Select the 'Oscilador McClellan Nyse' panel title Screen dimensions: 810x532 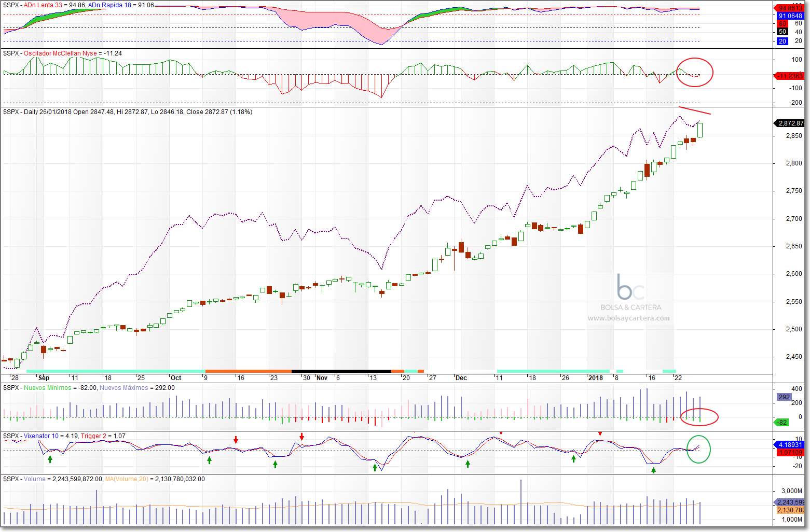pos(60,53)
